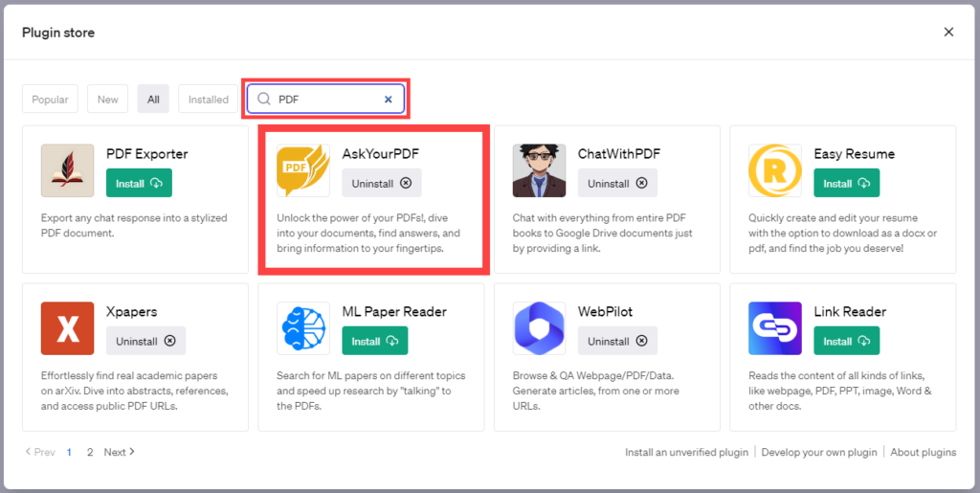Click the 'Search for ML papers' description

pyautogui.click(x=371, y=392)
